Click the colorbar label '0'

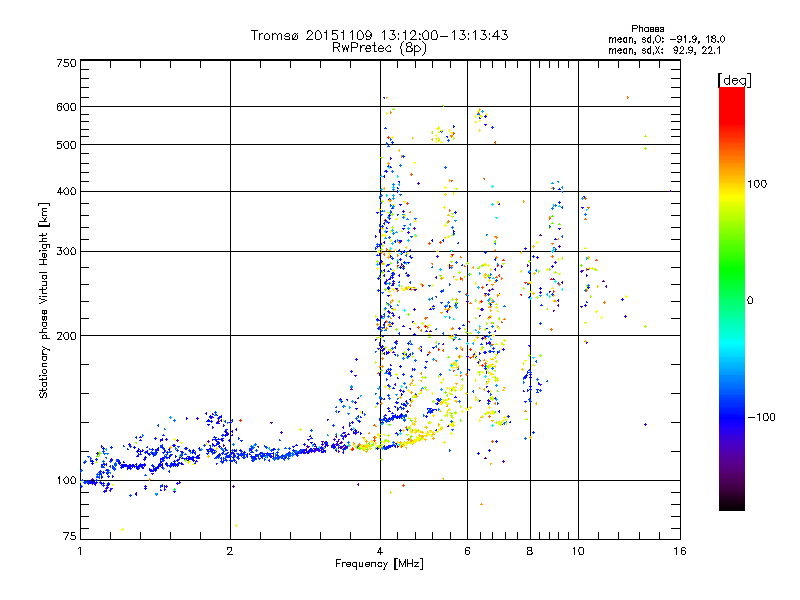[750, 301]
